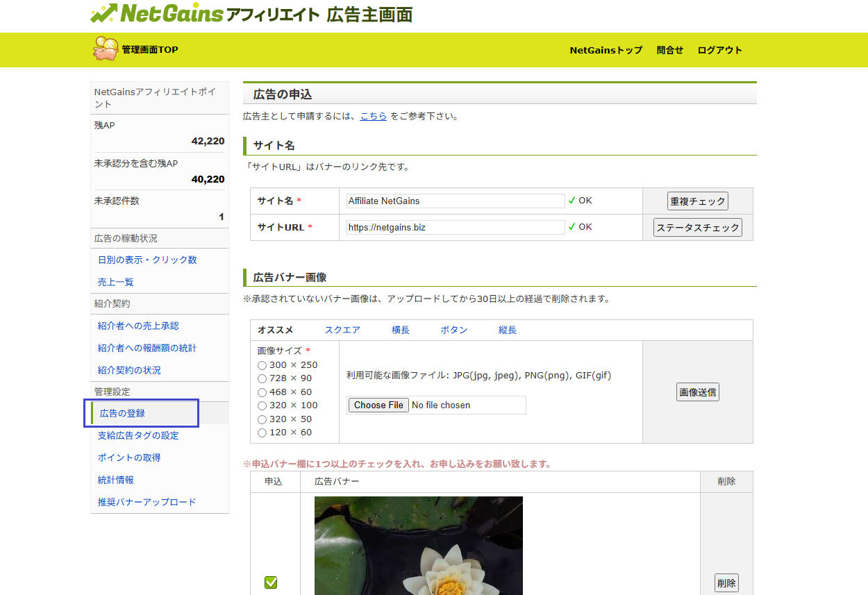Uncheck the banner 申込 checkbox

coord(271,583)
